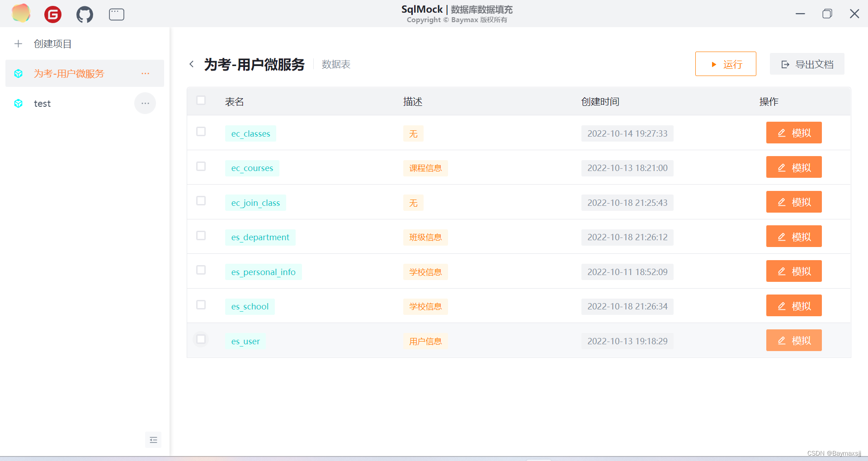Click the ec_courses table name tag

pyautogui.click(x=252, y=168)
